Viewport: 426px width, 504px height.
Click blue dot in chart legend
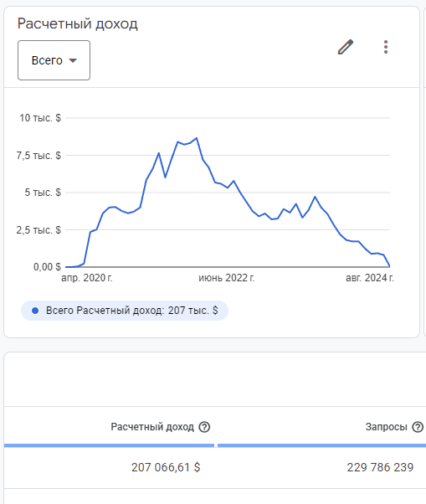(x=35, y=311)
